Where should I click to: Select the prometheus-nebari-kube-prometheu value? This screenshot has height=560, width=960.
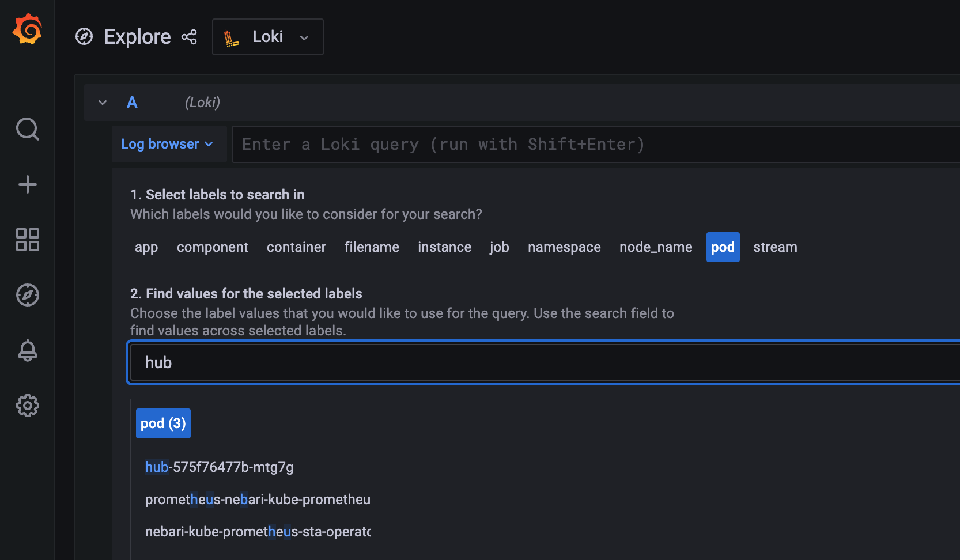click(x=258, y=500)
